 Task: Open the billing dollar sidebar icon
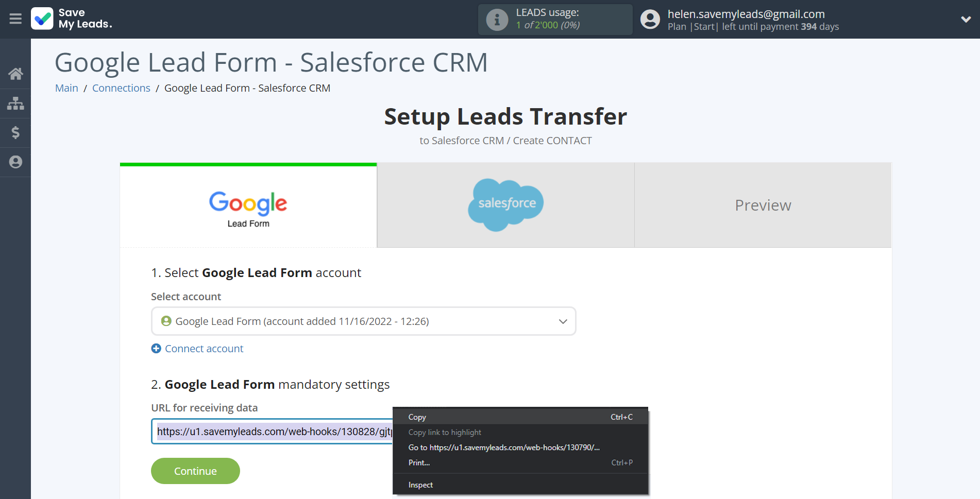point(15,133)
